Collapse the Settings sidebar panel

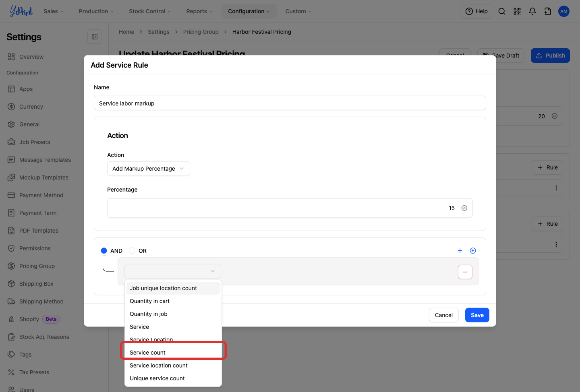[95, 37]
